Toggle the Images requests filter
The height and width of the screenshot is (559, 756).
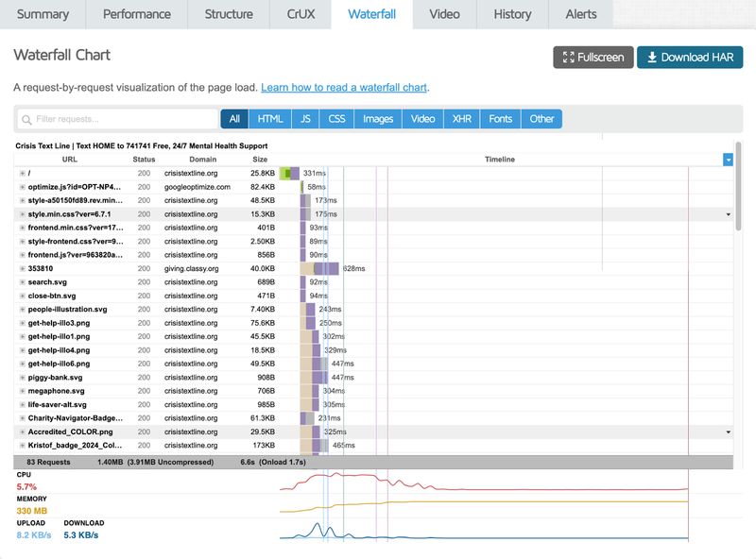379,120
